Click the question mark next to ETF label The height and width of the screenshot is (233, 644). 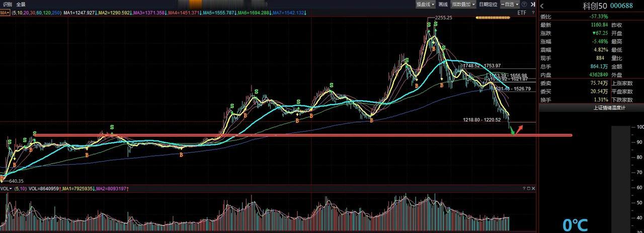pyautogui.click(x=533, y=13)
